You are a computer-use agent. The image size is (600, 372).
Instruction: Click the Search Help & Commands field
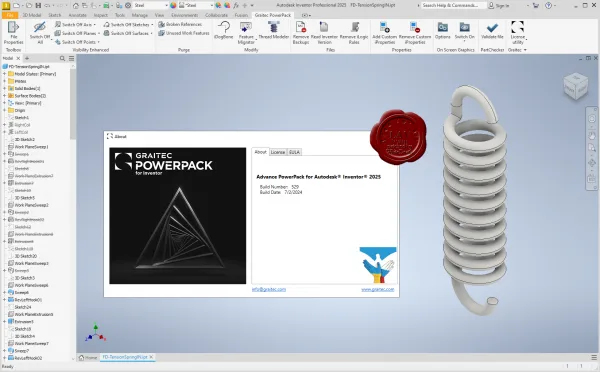(453, 5)
